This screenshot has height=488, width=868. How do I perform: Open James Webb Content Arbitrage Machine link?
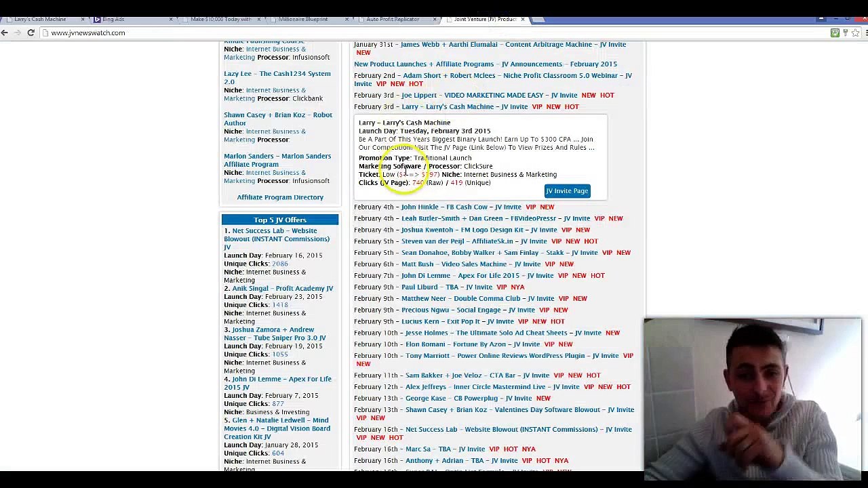coord(513,45)
